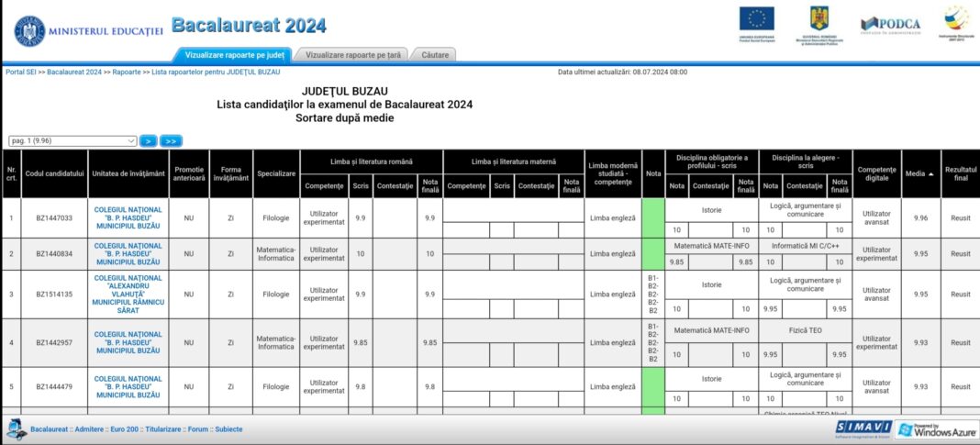Image resolution: width=980 pixels, height=445 pixels.
Task: Open the Căutare tab
Action: click(x=435, y=55)
